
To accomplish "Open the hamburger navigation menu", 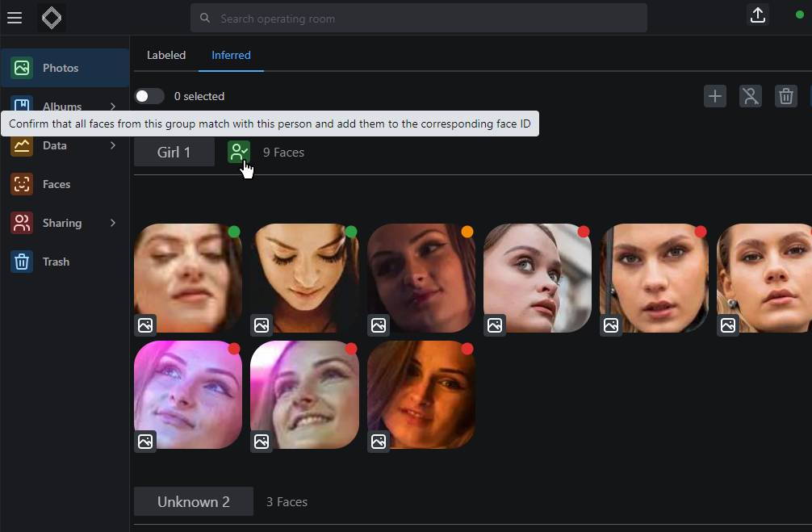I will pyautogui.click(x=15, y=18).
